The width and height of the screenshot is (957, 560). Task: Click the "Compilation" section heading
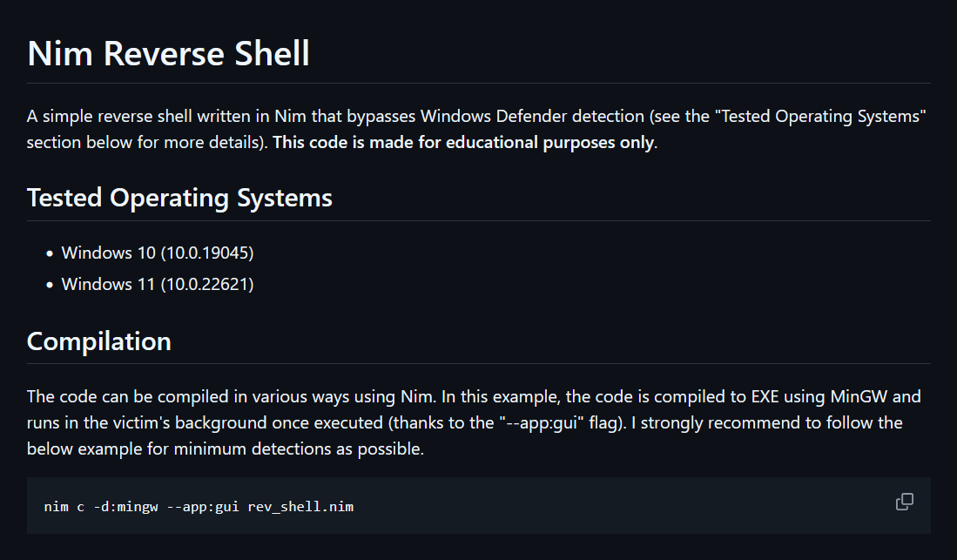[99, 341]
